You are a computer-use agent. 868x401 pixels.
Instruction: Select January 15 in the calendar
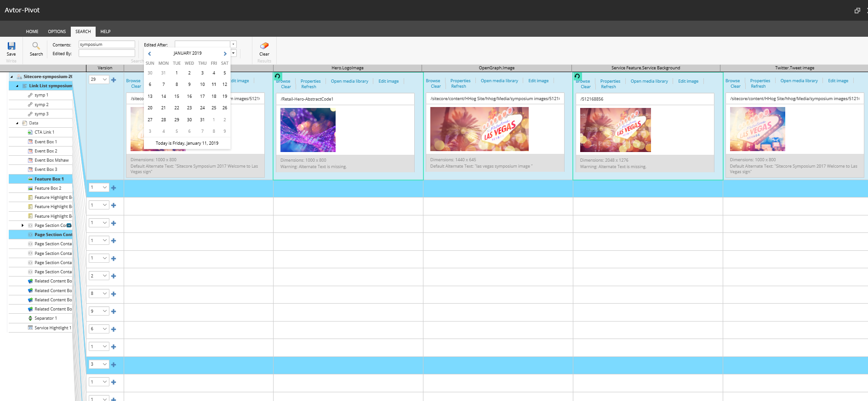click(177, 96)
